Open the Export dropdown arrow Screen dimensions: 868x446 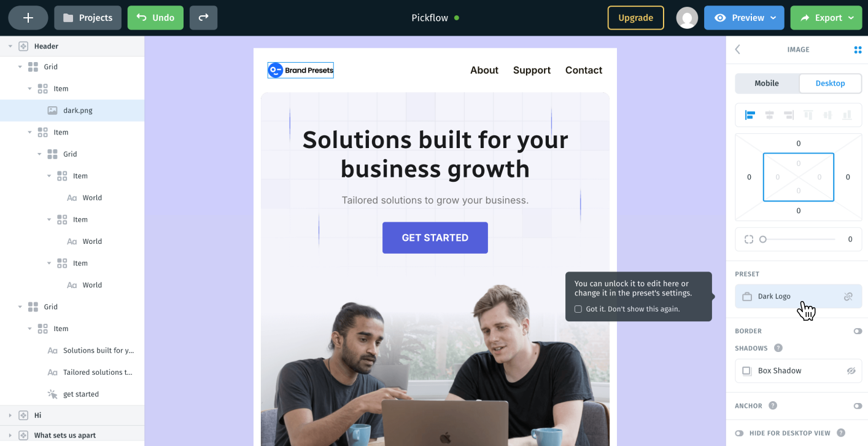click(851, 18)
